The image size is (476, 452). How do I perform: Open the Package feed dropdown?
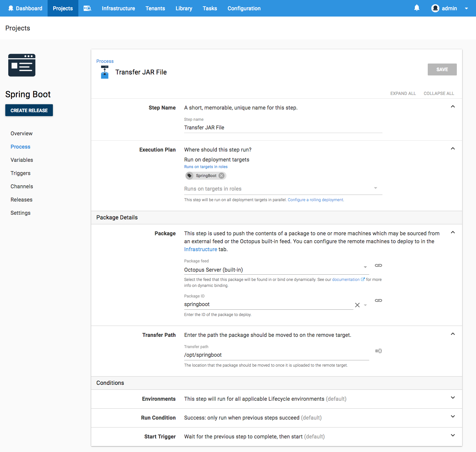(x=365, y=267)
